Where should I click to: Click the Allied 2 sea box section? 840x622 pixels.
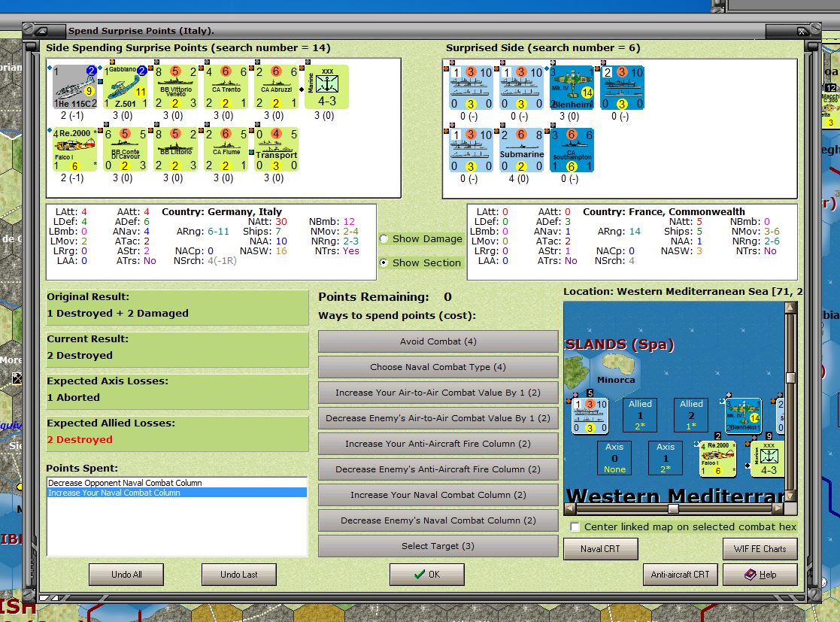[691, 415]
